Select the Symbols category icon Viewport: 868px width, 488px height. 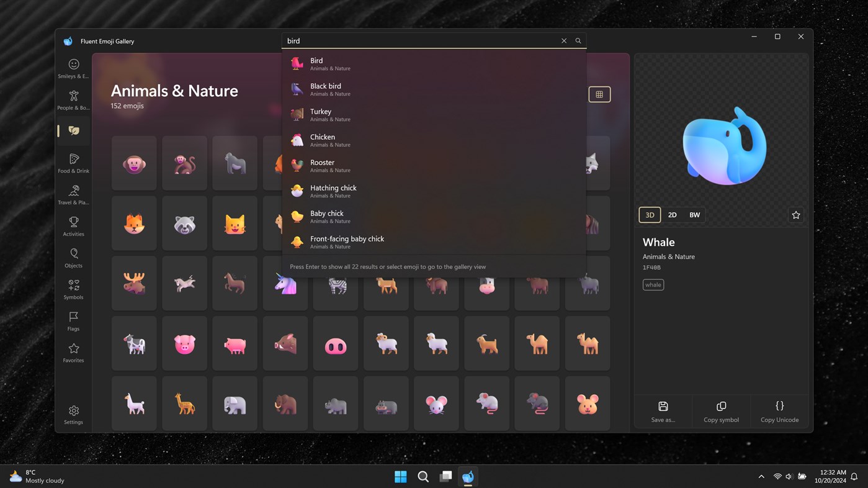pos(73,288)
